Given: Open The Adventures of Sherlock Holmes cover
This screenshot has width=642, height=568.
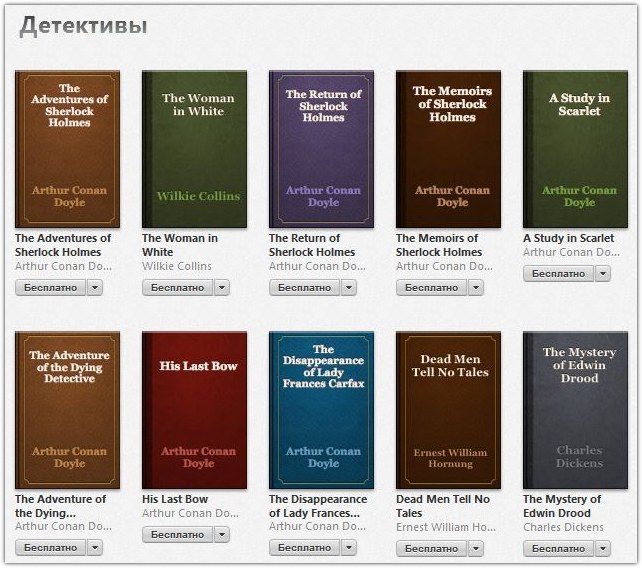Looking at the screenshot, I should [68, 149].
